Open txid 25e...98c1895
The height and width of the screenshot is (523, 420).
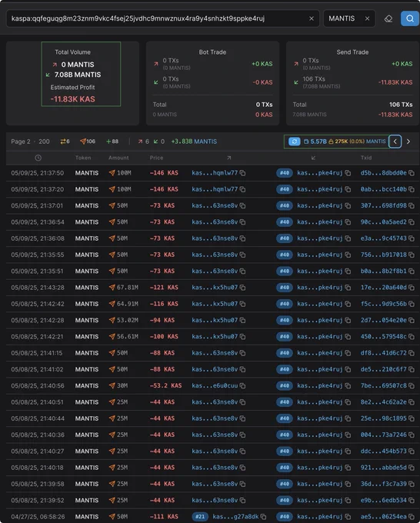pyautogui.click(x=383, y=418)
